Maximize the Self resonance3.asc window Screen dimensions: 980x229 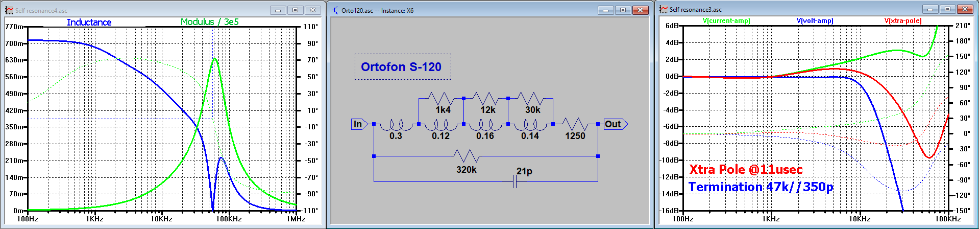coord(948,9)
